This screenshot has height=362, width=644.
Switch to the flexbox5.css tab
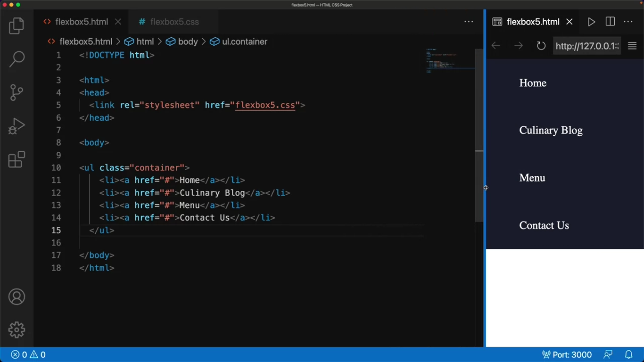click(174, 22)
